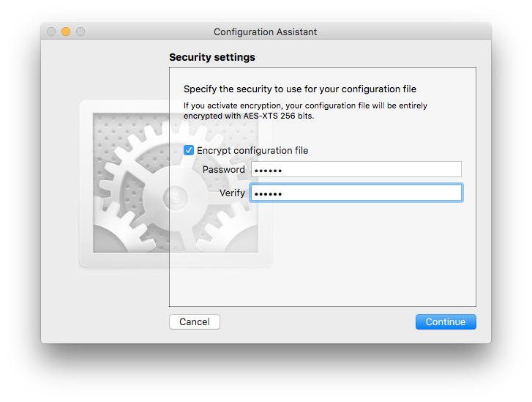Focus the Password input field
The image size is (532, 402).
click(x=356, y=169)
